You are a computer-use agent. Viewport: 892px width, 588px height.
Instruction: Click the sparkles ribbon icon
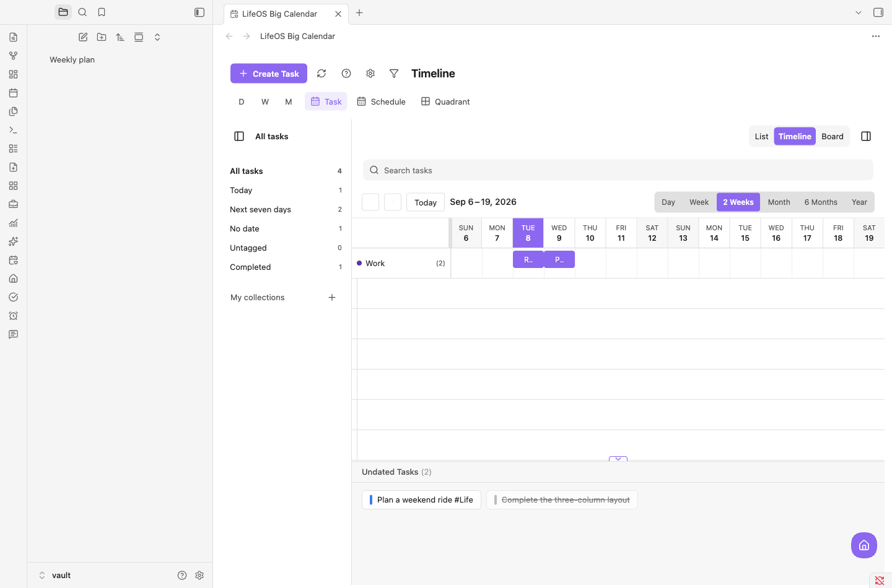click(x=13, y=241)
